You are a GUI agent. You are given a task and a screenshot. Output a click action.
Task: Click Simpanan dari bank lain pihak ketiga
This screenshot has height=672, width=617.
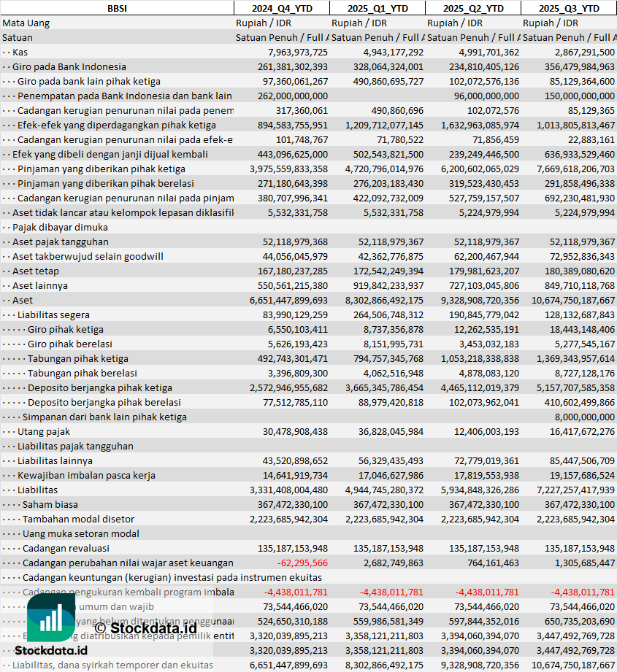(104, 417)
